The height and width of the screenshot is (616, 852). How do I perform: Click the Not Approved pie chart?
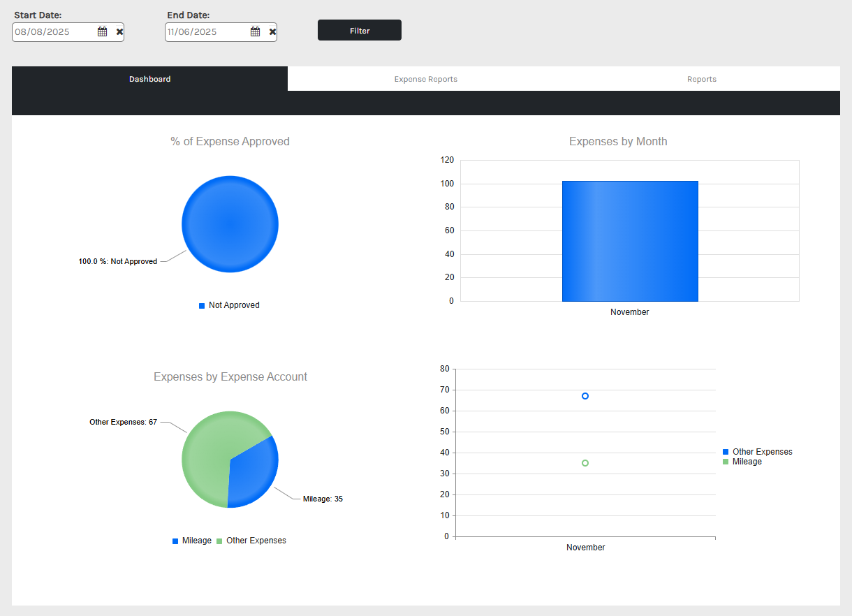(x=230, y=223)
